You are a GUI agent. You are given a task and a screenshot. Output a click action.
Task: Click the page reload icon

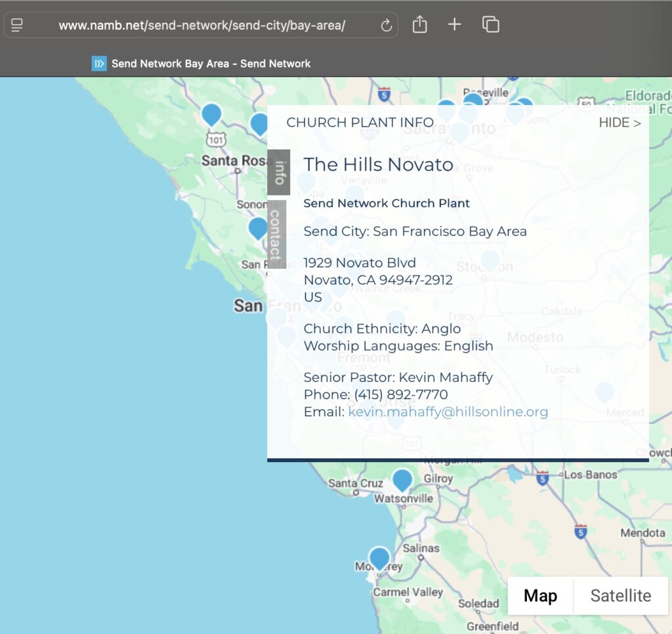386,26
